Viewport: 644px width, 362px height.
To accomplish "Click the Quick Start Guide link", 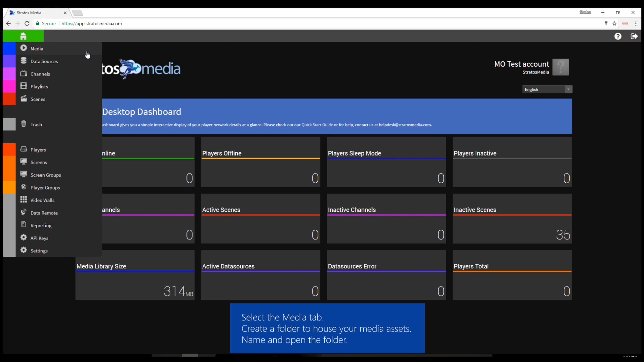I will coord(317,125).
